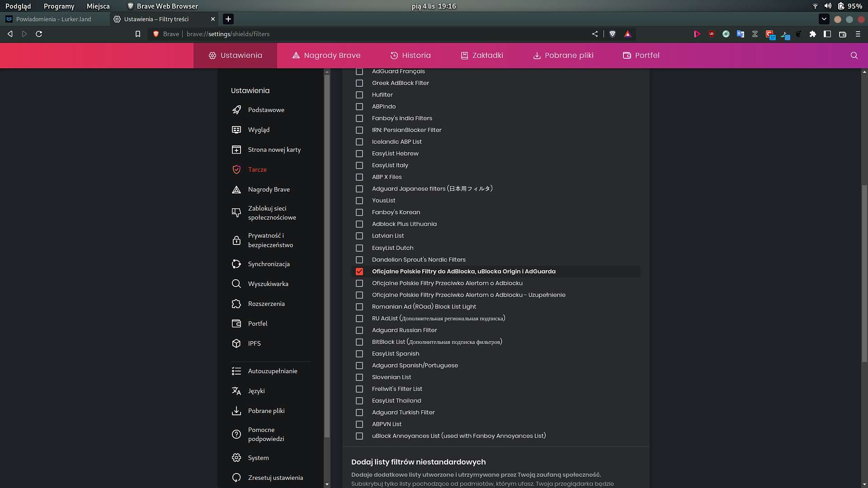This screenshot has width=868, height=488.
Task: Click the battery 95% indicator
Action: coord(850,6)
